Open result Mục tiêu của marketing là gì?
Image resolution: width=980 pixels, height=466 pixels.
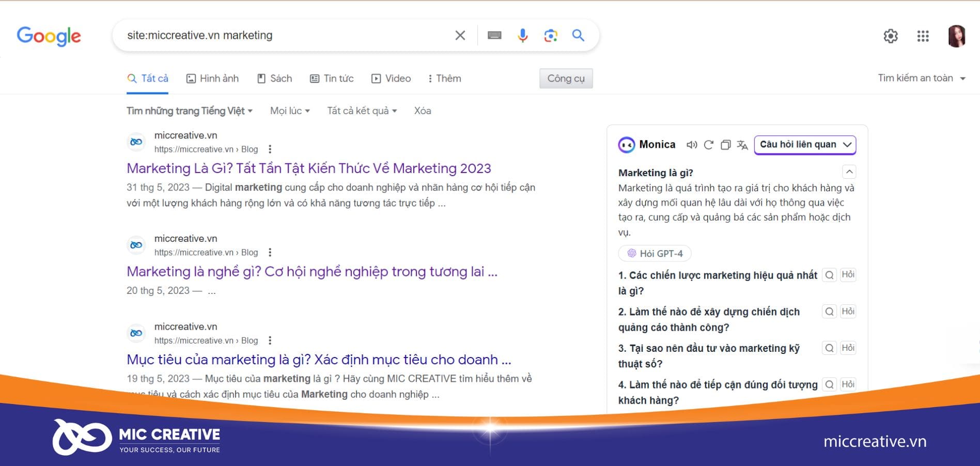(x=319, y=360)
